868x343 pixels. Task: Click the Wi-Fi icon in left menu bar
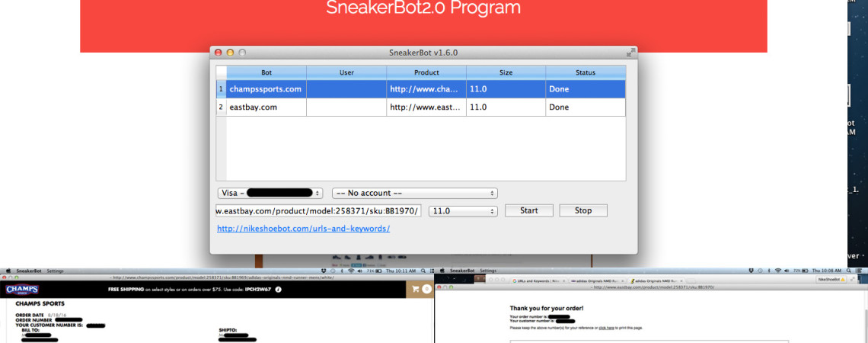[x=349, y=271]
